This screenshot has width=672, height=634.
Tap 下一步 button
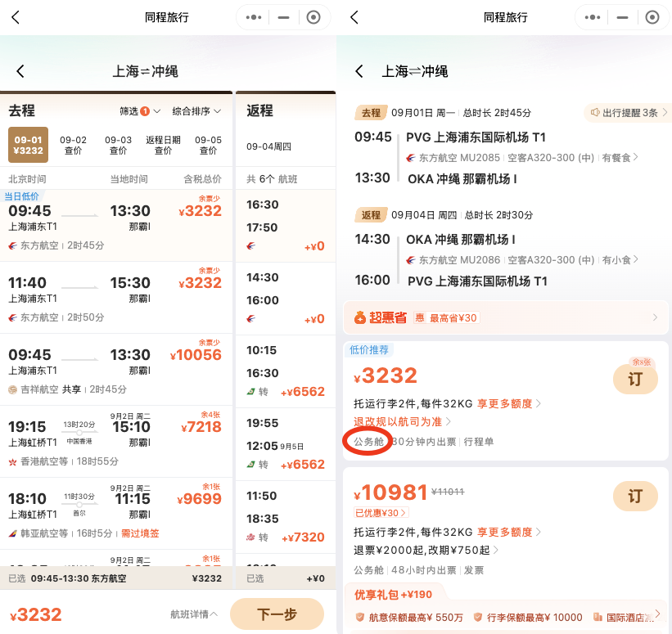pyautogui.click(x=277, y=614)
